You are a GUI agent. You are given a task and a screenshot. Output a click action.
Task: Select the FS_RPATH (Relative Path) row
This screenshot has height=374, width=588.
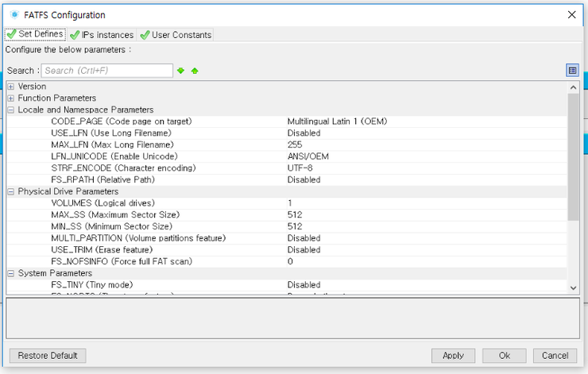[287, 180]
